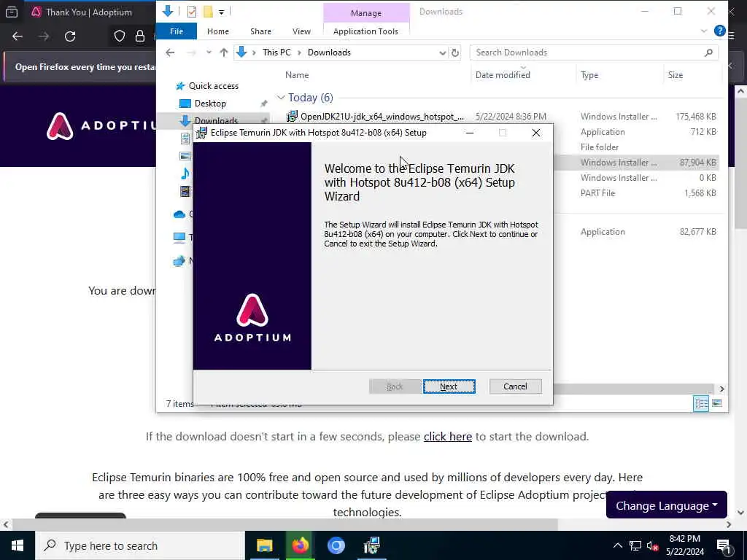Viewport: 747px width, 560px height.
Task: Open Customize Quick Access Toolbar dropdown
Action: coord(222,12)
